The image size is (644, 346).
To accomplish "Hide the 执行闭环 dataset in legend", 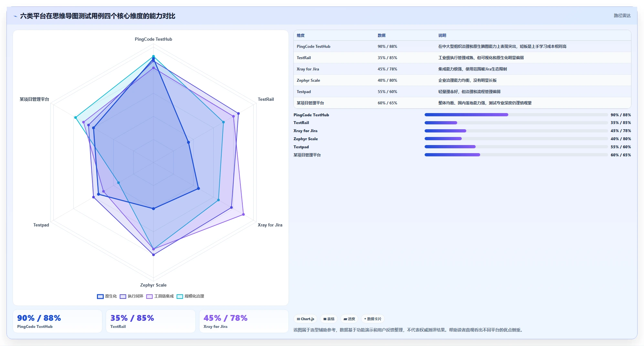I will (x=132, y=296).
